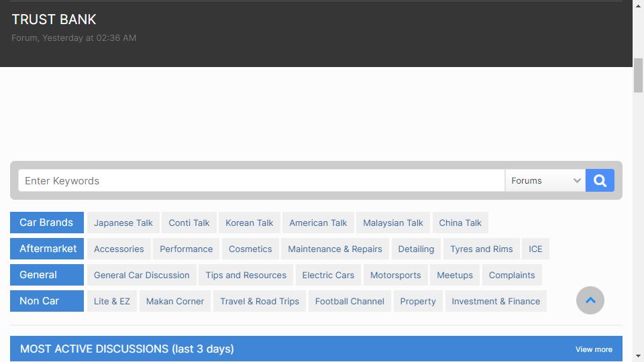Open the Japanese Talk forum
The width and height of the screenshot is (644, 362).
point(123,223)
